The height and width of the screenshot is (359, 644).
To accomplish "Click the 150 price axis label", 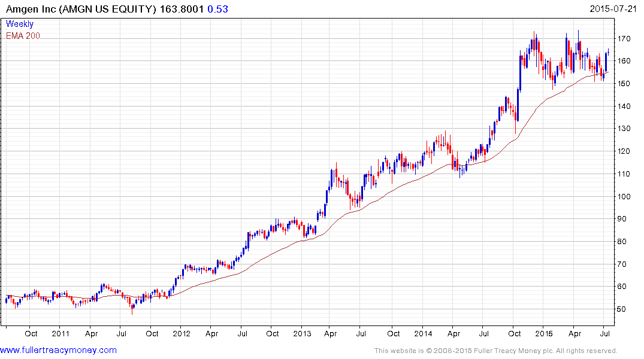I will coord(624,83).
